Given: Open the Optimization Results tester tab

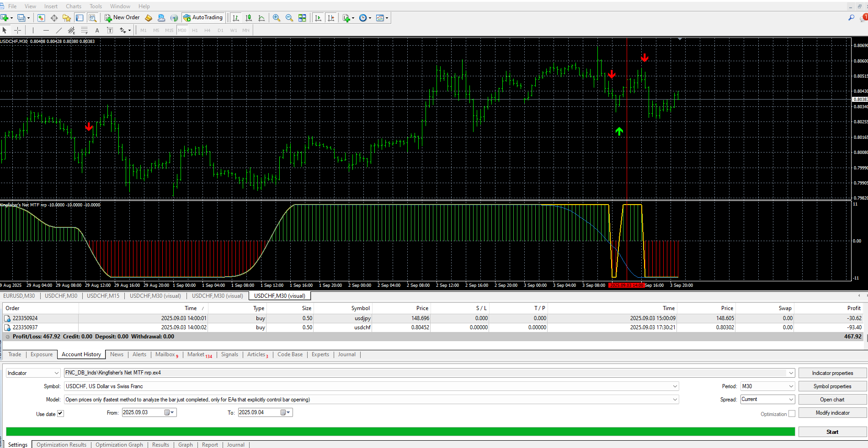Looking at the screenshot, I should pos(62,445).
